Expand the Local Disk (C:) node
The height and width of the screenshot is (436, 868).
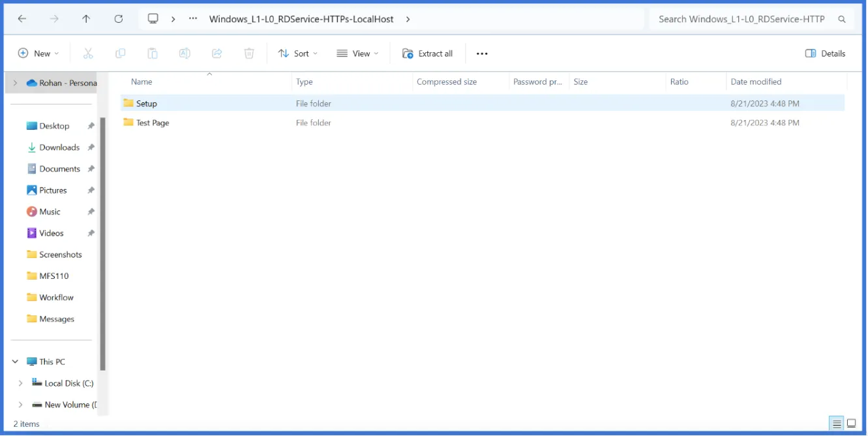tap(20, 383)
